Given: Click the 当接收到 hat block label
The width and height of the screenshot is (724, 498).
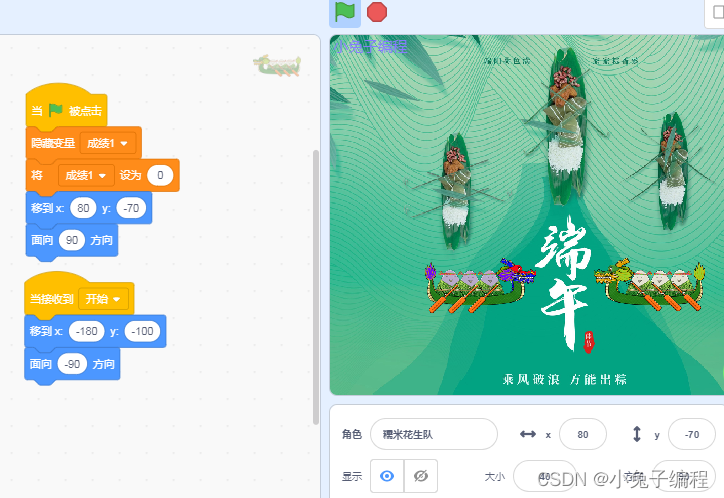Looking at the screenshot, I should pyautogui.click(x=51, y=299).
